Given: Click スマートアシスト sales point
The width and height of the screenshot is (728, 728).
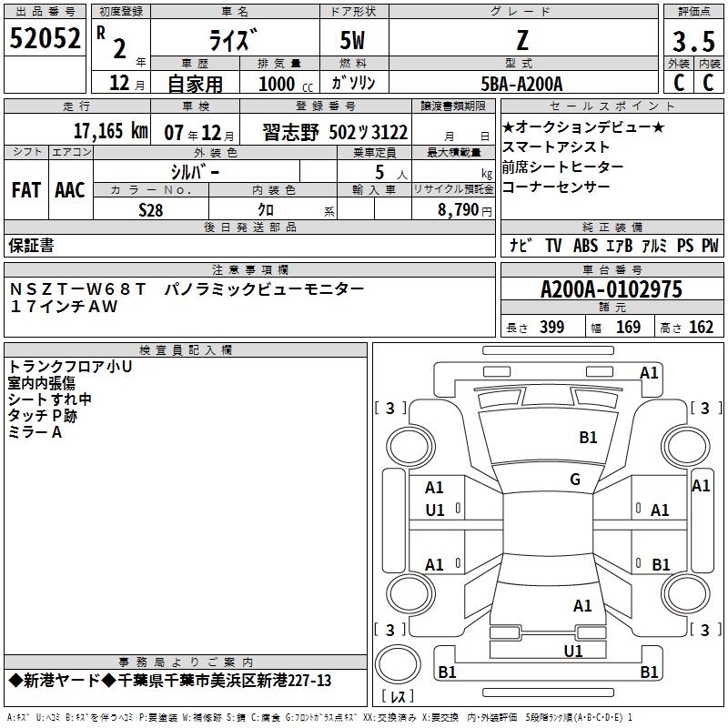Looking at the screenshot, I should [556, 147].
